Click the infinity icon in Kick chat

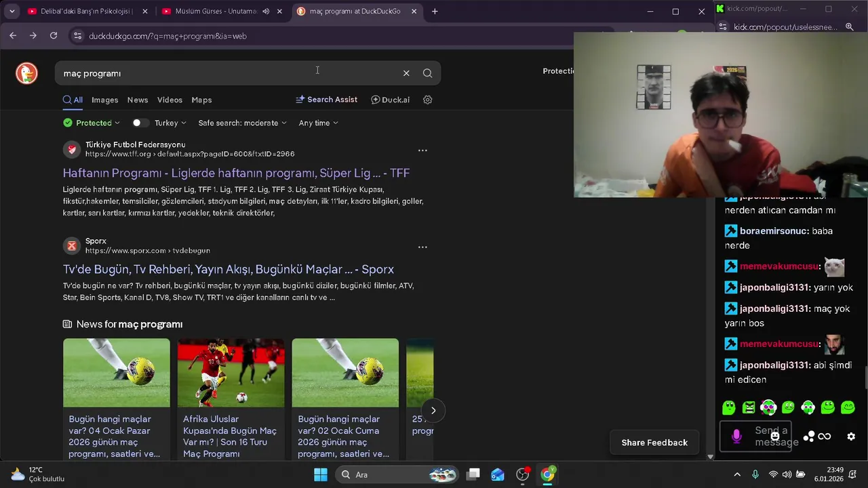click(x=825, y=436)
